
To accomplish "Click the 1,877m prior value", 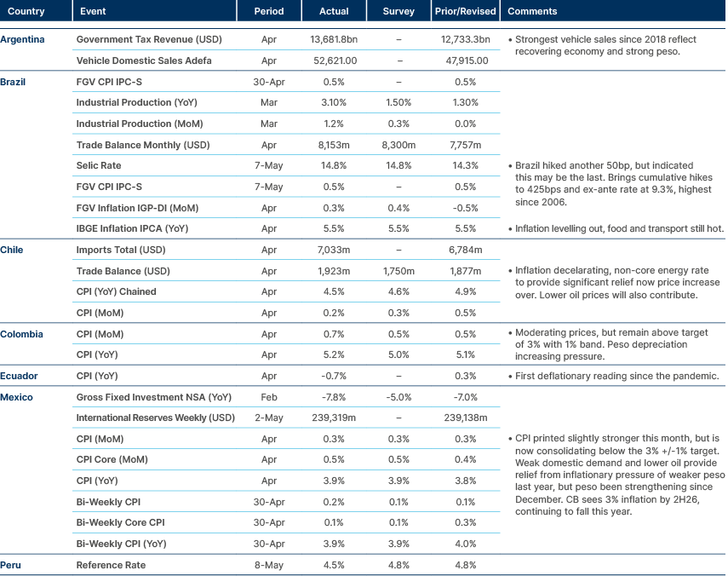I will point(466,271).
